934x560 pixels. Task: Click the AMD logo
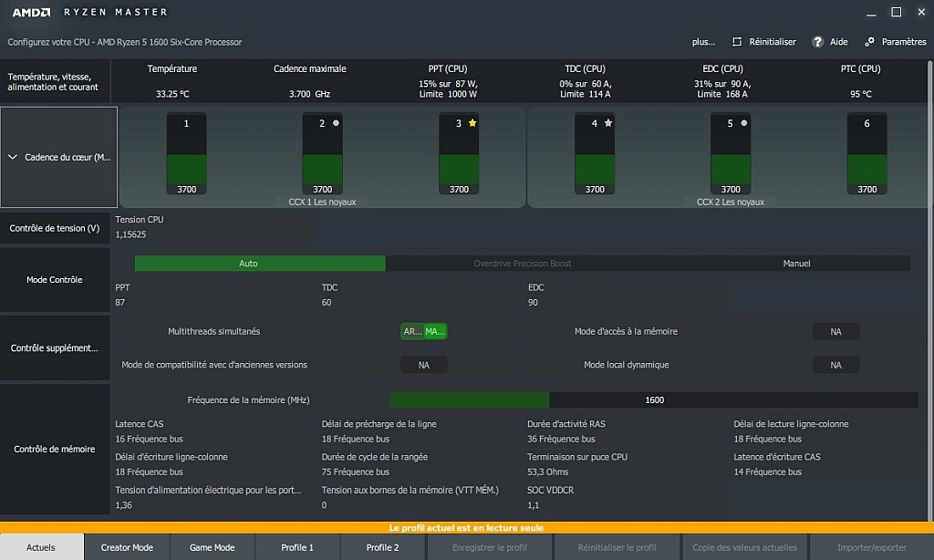[x=31, y=12]
